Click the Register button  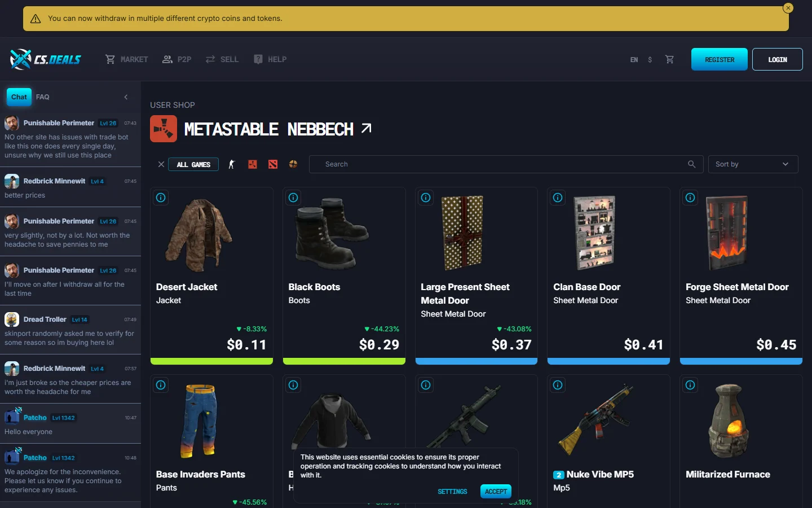click(x=720, y=59)
